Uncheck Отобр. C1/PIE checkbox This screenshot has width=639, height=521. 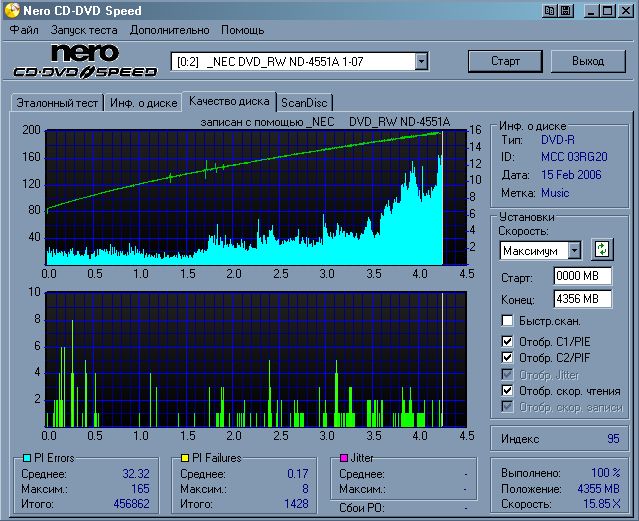coord(508,342)
